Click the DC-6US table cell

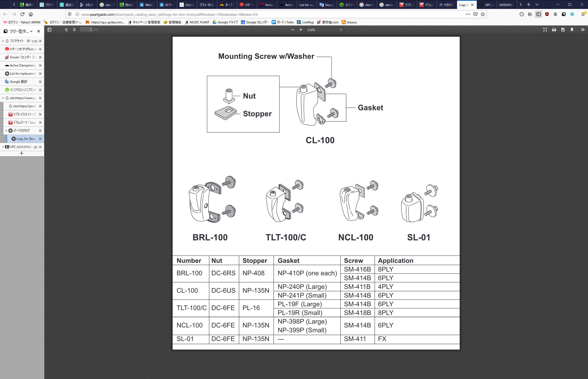point(224,290)
